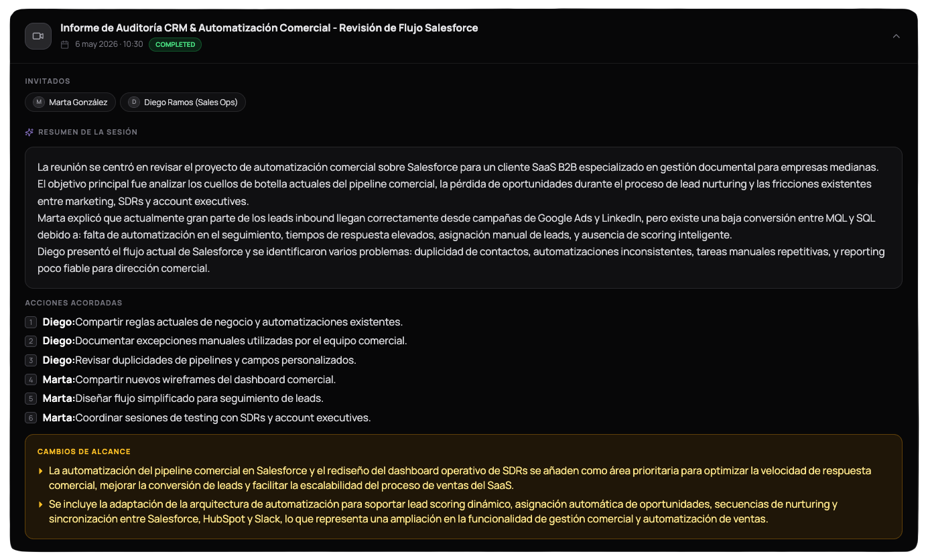The image size is (926, 560).
Task: Collapse the meeting card with chevron
Action: [x=897, y=36]
